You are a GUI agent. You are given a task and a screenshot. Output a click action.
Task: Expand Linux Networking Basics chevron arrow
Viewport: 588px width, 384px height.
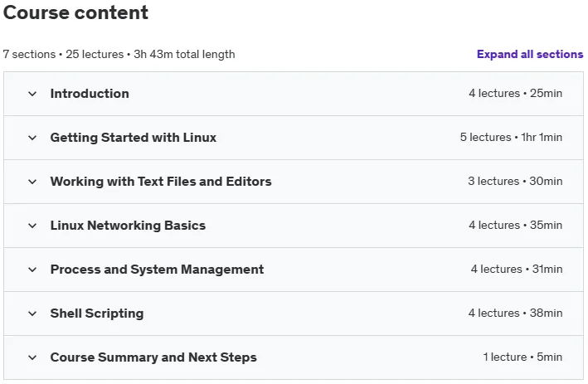tap(32, 226)
